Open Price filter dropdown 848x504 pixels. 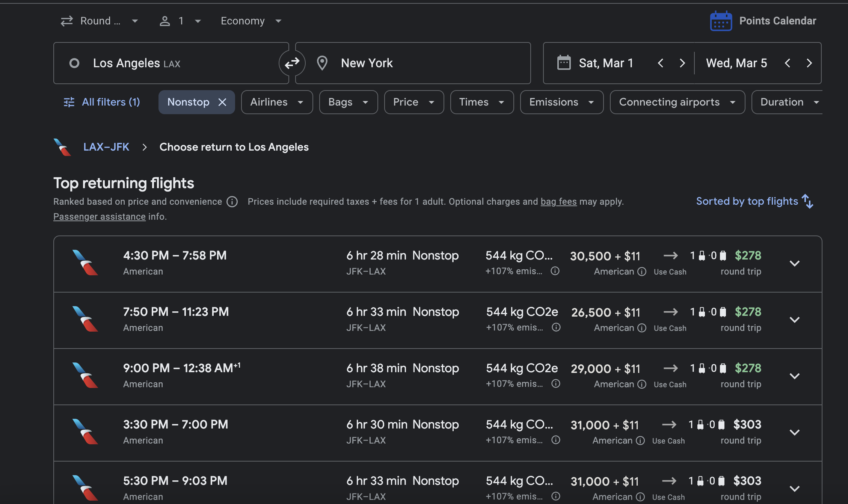tap(414, 102)
